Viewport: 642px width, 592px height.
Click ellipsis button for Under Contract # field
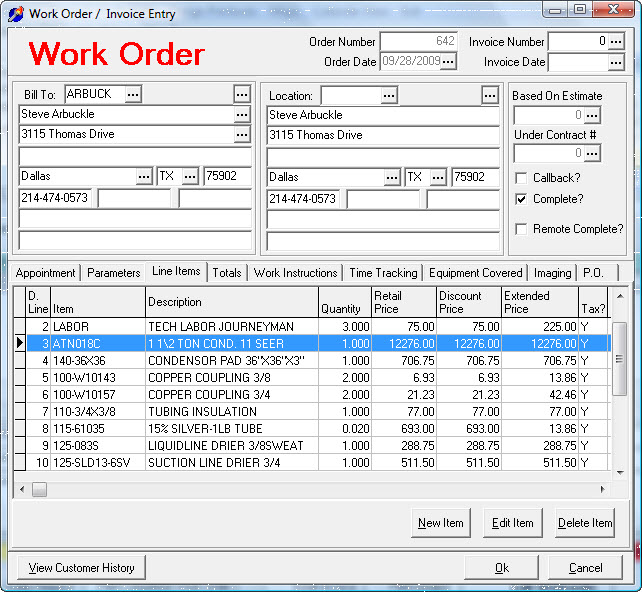[592, 154]
